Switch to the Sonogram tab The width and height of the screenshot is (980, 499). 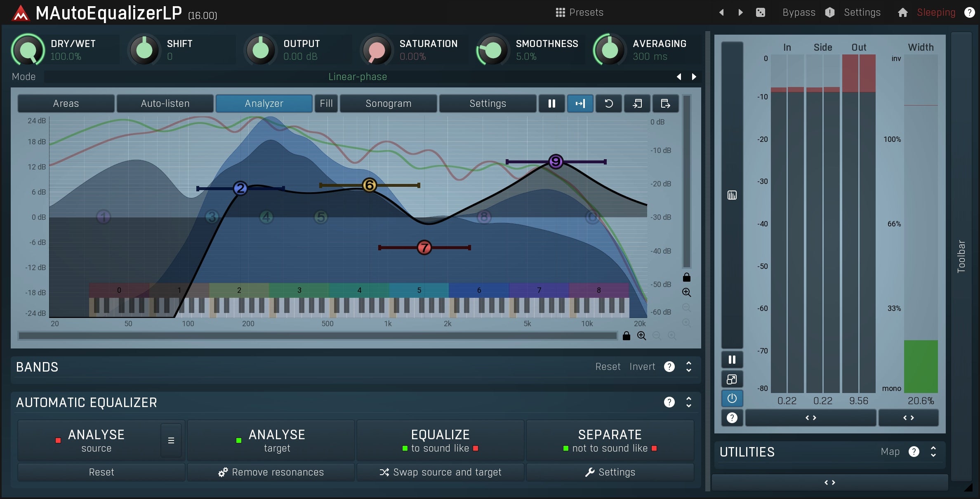click(x=388, y=104)
